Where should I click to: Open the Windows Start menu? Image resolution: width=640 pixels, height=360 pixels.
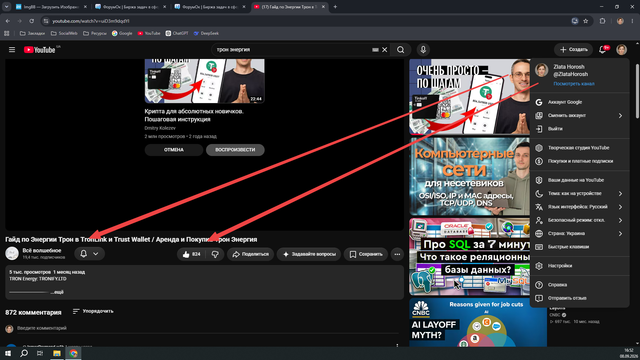[8, 353]
